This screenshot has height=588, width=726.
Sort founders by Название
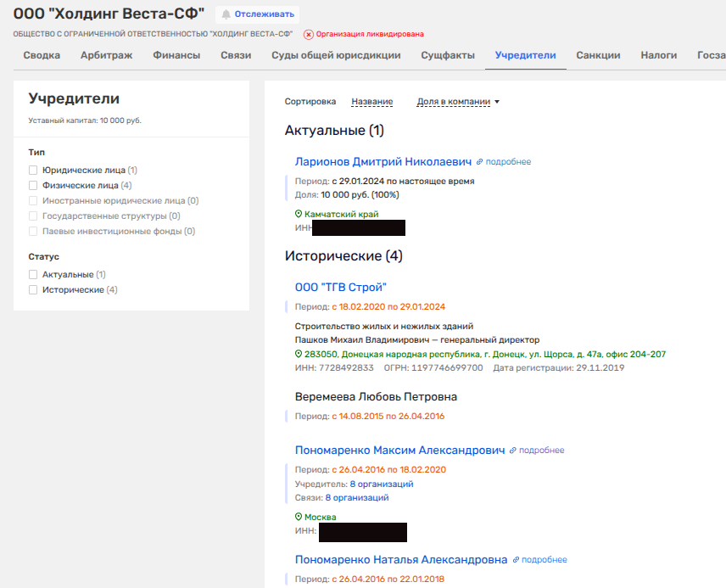point(371,102)
